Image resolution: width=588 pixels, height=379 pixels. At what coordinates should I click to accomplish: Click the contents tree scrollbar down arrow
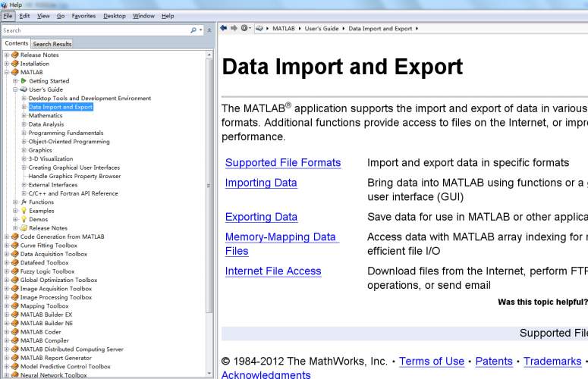(x=209, y=373)
